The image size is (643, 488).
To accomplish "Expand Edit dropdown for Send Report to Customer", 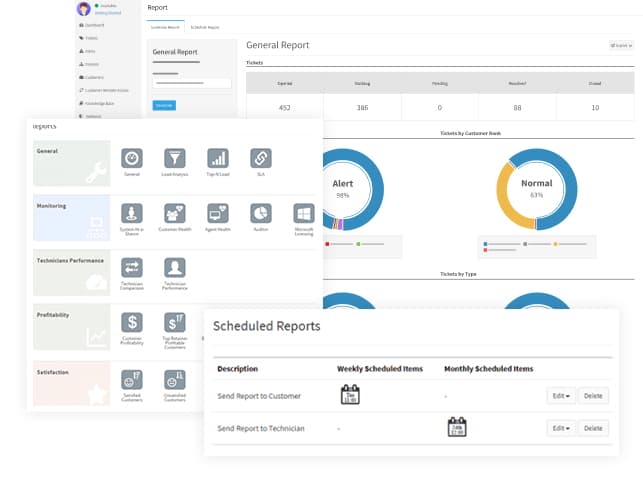I will tap(560, 395).
